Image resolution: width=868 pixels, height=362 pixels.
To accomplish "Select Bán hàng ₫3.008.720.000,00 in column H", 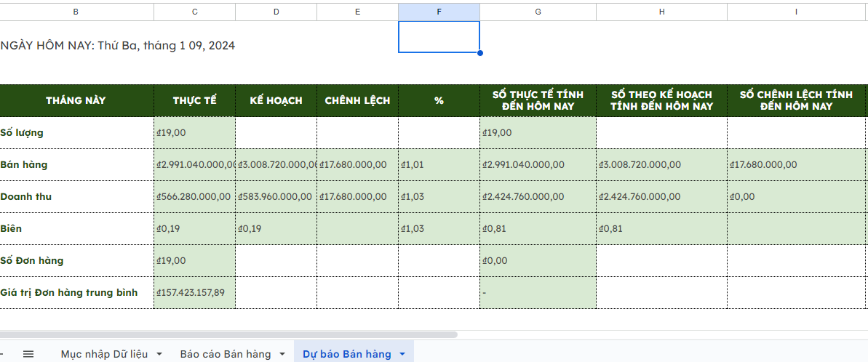I will pos(662,165).
